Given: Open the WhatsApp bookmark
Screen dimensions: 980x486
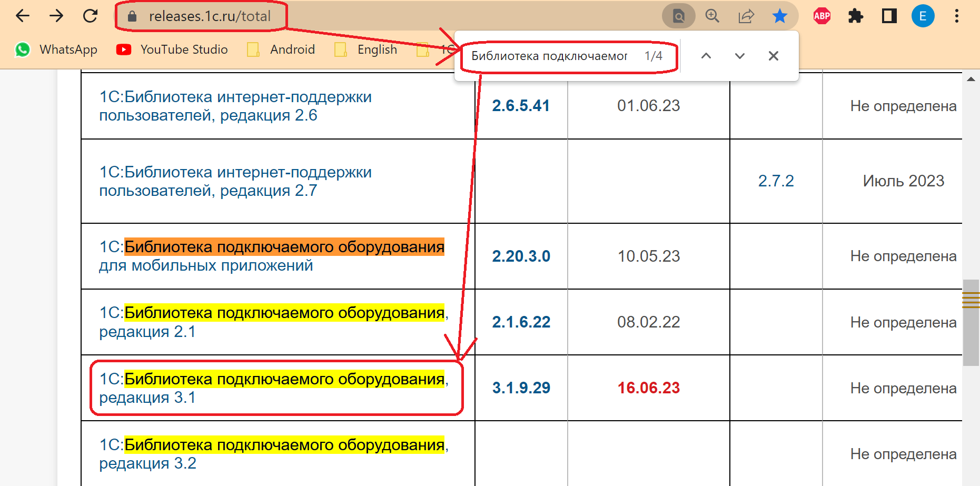Looking at the screenshot, I should (x=56, y=49).
